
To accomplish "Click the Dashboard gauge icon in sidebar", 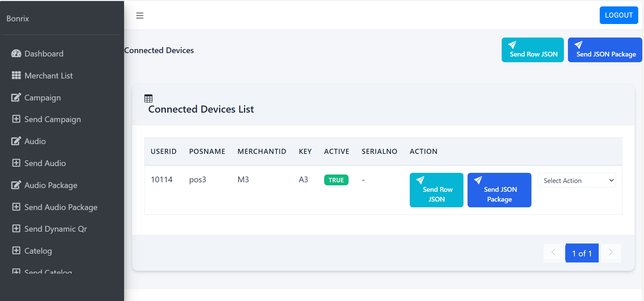I will point(16,53).
